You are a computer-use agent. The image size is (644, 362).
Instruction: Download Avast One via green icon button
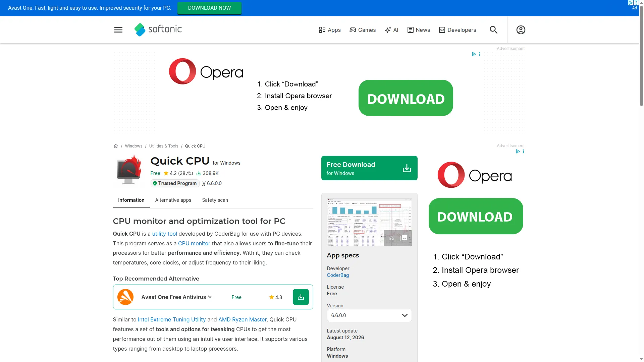pyautogui.click(x=301, y=297)
